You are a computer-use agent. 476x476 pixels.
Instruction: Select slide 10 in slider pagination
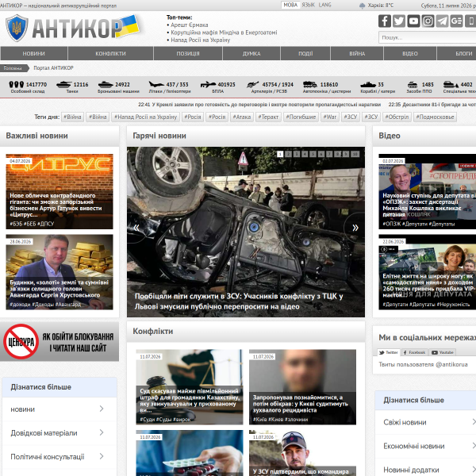click(355, 154)
